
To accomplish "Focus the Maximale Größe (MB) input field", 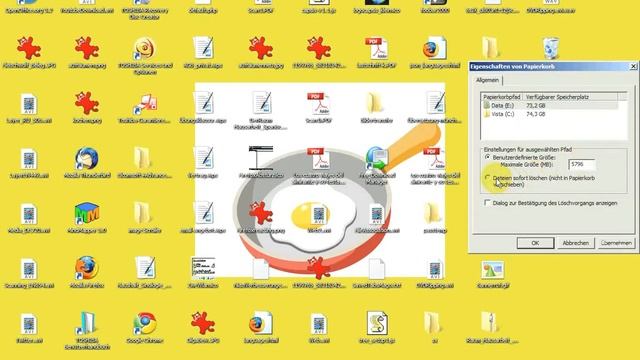I will [x=582, y=164].
